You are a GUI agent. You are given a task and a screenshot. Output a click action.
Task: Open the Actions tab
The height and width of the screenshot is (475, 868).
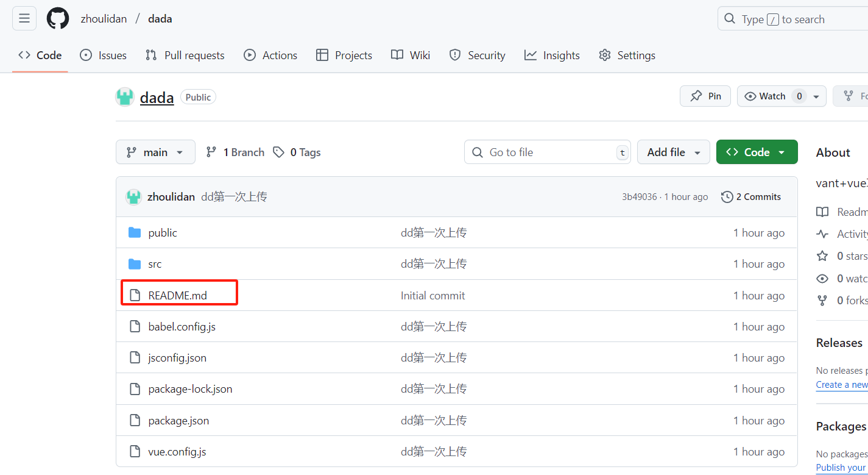pyautogui.click(x=270, y=55)
